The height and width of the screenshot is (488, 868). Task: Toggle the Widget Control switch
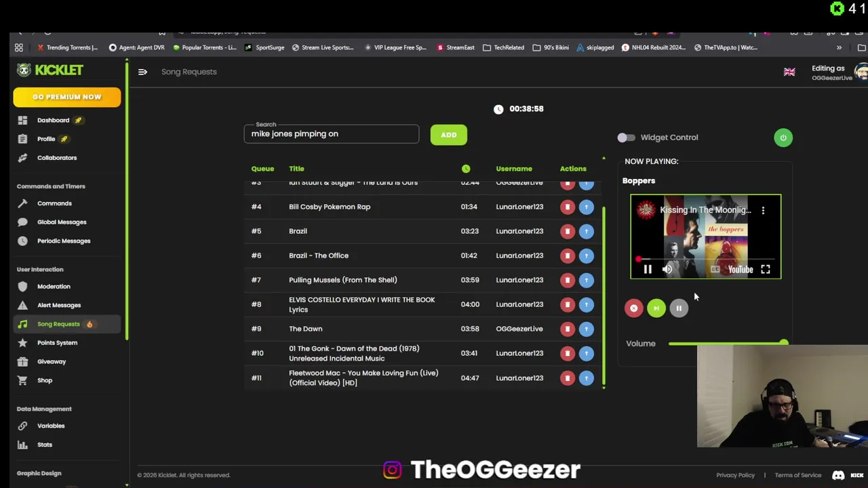point(626,138)
